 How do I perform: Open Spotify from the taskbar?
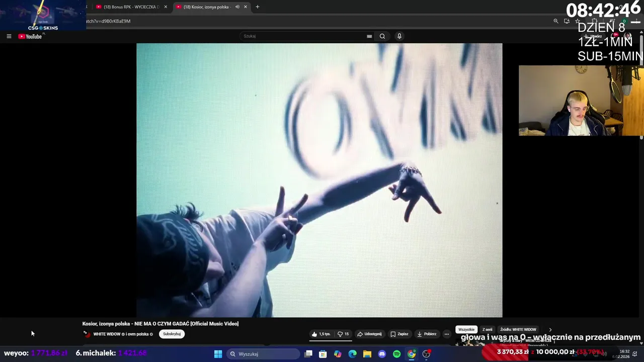click(396, 354)
